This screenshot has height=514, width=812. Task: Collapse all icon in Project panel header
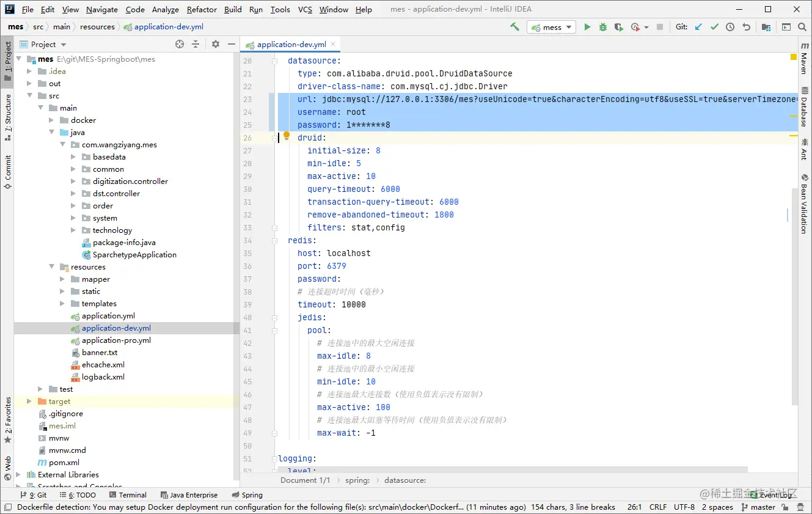(196, 44)
